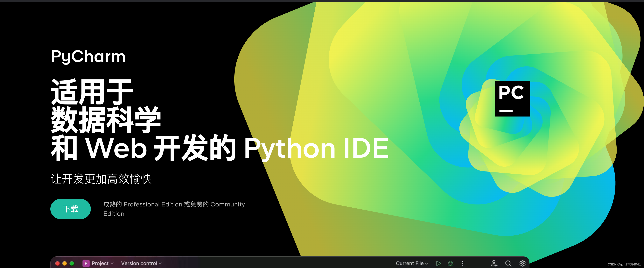Open the Version control dropdown

(141, 263)
